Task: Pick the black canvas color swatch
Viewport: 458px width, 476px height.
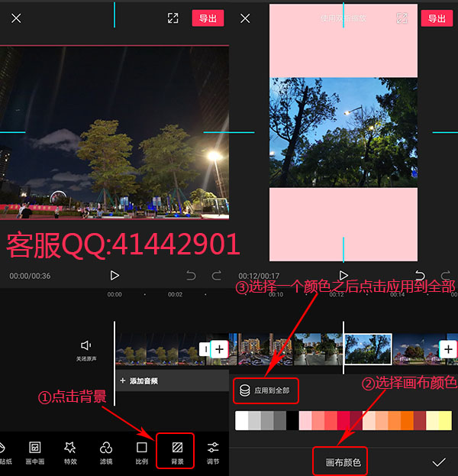Action: pos(292,420)
